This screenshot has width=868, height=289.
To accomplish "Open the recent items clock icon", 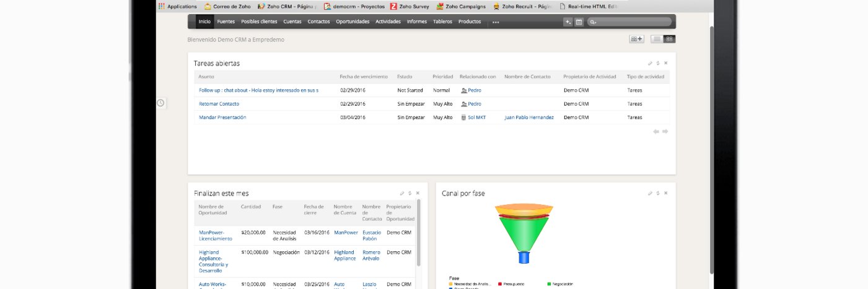I will pyautogui.click(x=160, y=103).
